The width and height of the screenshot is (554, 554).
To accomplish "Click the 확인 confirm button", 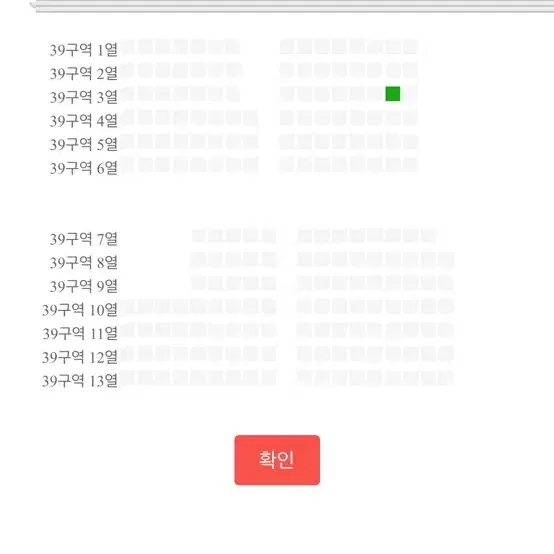I will tap(277, 460).
